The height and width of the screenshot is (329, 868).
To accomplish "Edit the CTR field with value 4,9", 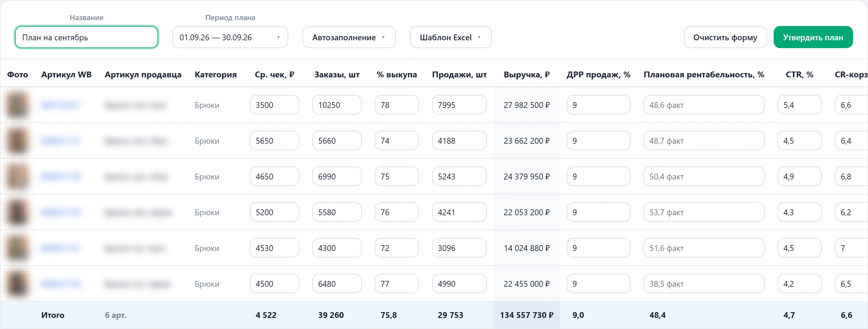I will (800, 177).
